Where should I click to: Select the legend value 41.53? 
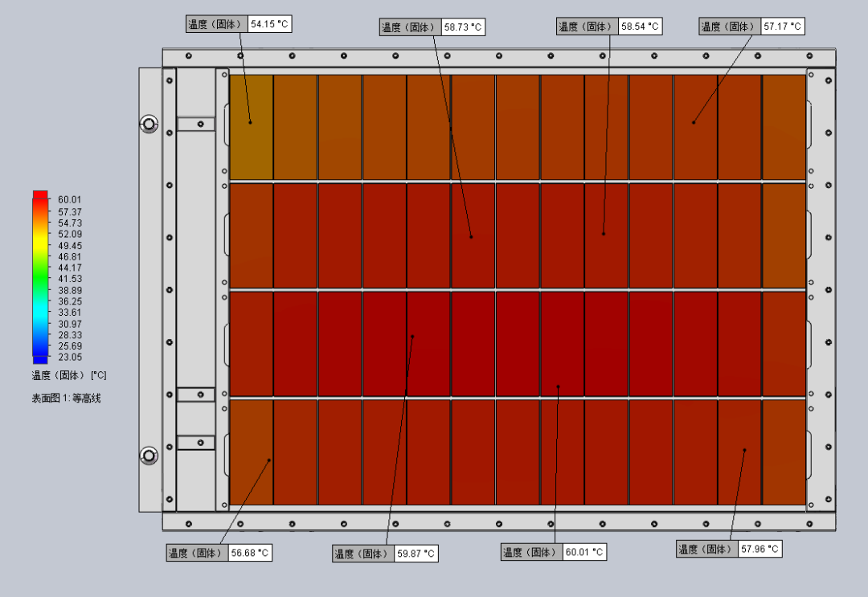coord(68,279)
